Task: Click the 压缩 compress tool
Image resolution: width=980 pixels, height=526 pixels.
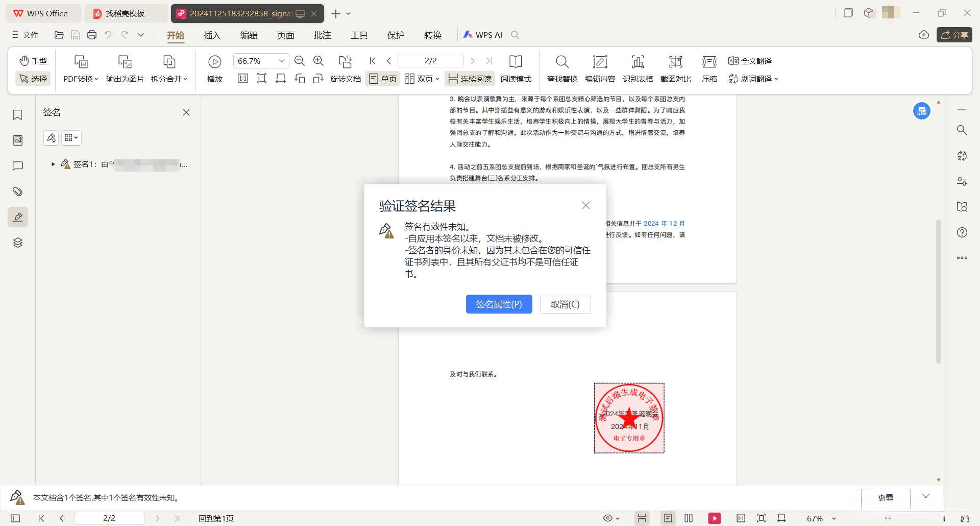Action: click(709, 69)
